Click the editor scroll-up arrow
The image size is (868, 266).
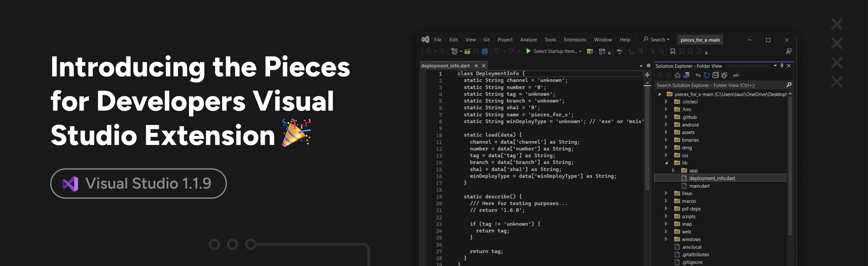(x=647, y=83)
